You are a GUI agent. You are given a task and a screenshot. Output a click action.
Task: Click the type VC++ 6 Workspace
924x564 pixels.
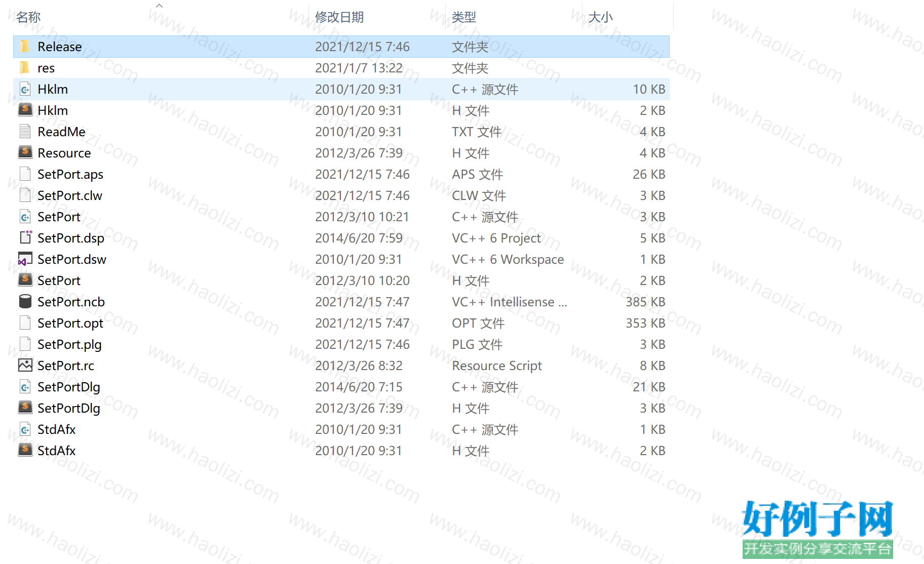[x=508, y=259]
